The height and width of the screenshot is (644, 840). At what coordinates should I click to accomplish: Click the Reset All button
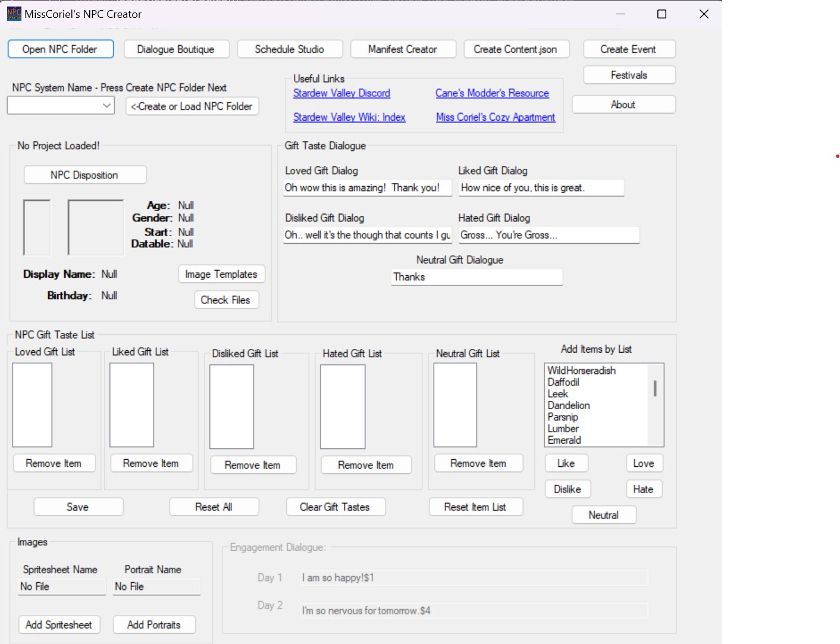coord(214,507)
